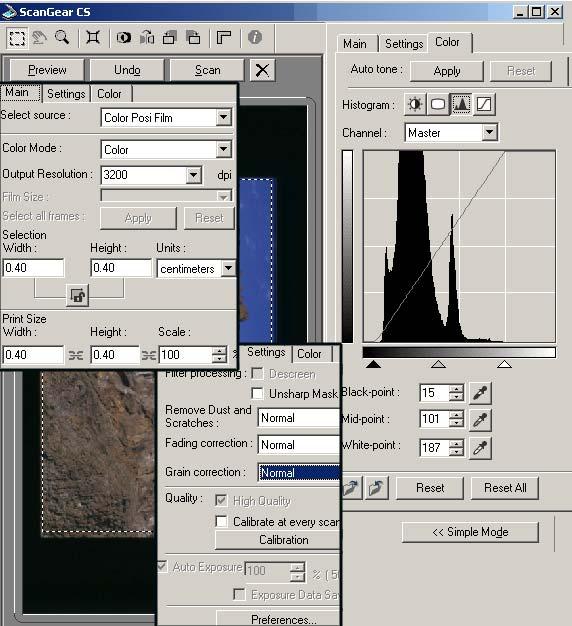Click link icon between print Width and Height
The width and height of the screenshot is (572, 626).
(76, 355)
